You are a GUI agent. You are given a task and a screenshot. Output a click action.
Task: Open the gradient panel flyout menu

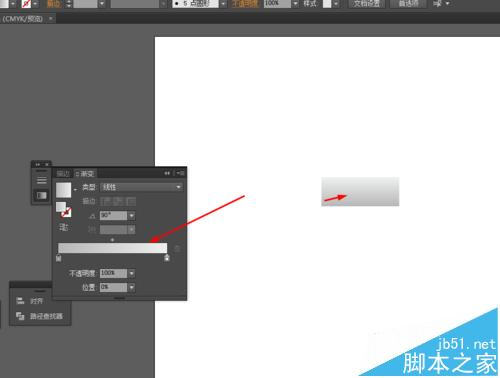click(180, 173)
